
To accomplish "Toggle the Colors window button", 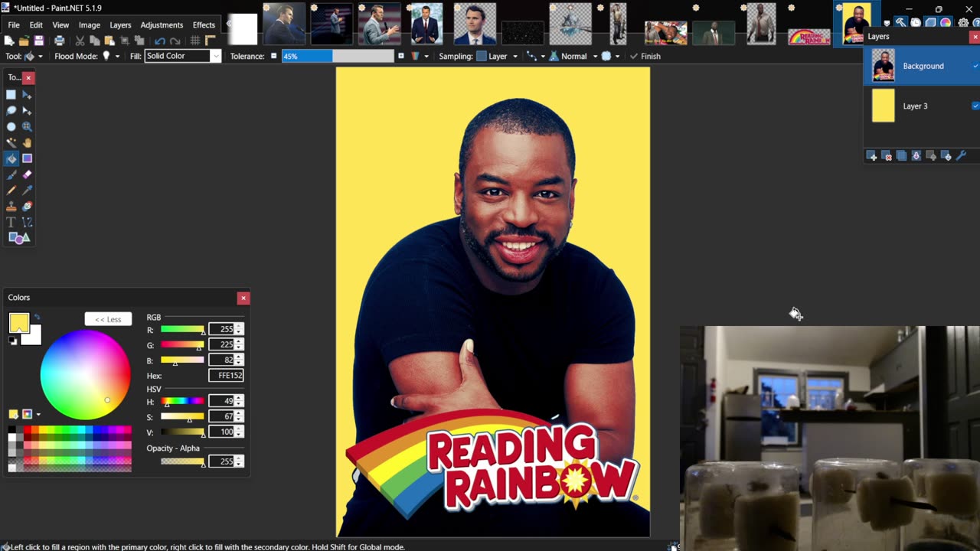I will click(946, 23).
